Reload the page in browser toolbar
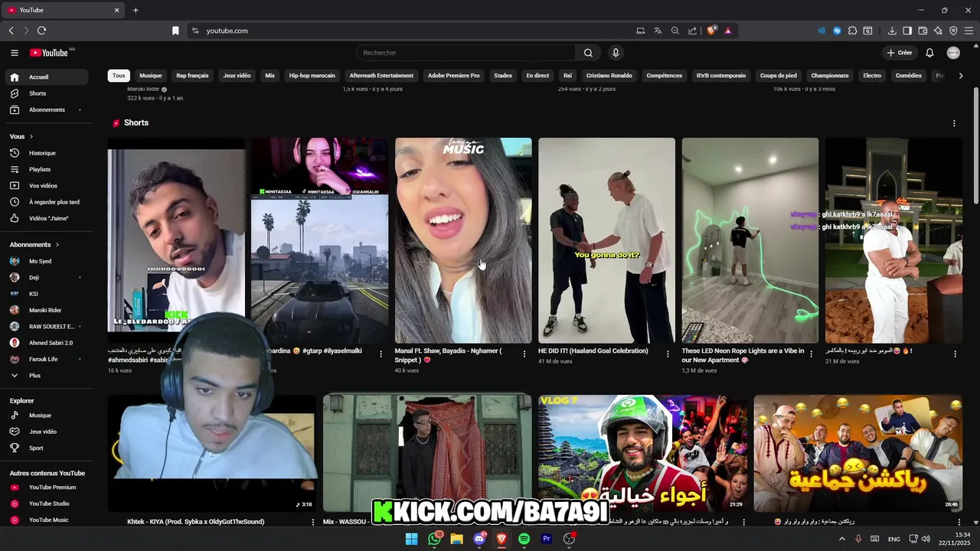This screenshot has width=980, height=551. point(41,31)
